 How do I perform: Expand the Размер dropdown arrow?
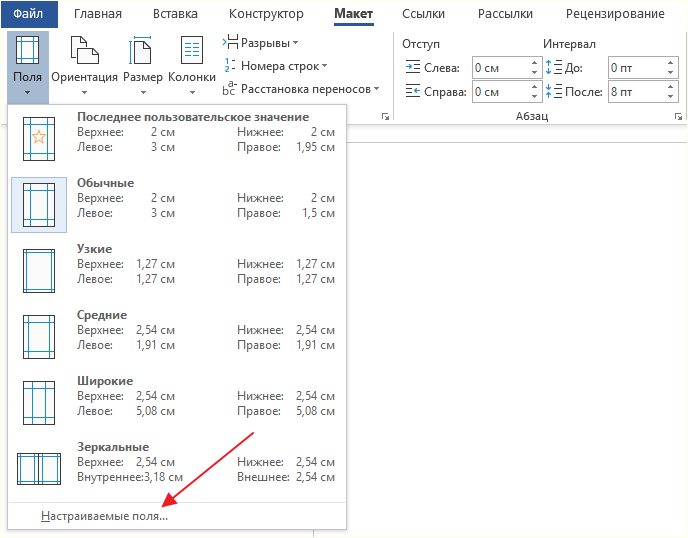coord(143,93)
